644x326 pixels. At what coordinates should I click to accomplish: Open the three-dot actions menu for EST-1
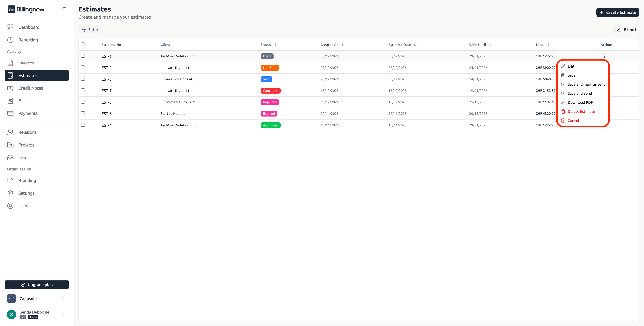click(605, 56)
